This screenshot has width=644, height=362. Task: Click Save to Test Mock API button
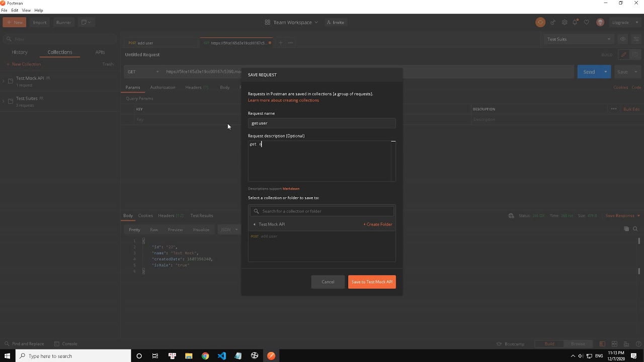pos(372,282)
